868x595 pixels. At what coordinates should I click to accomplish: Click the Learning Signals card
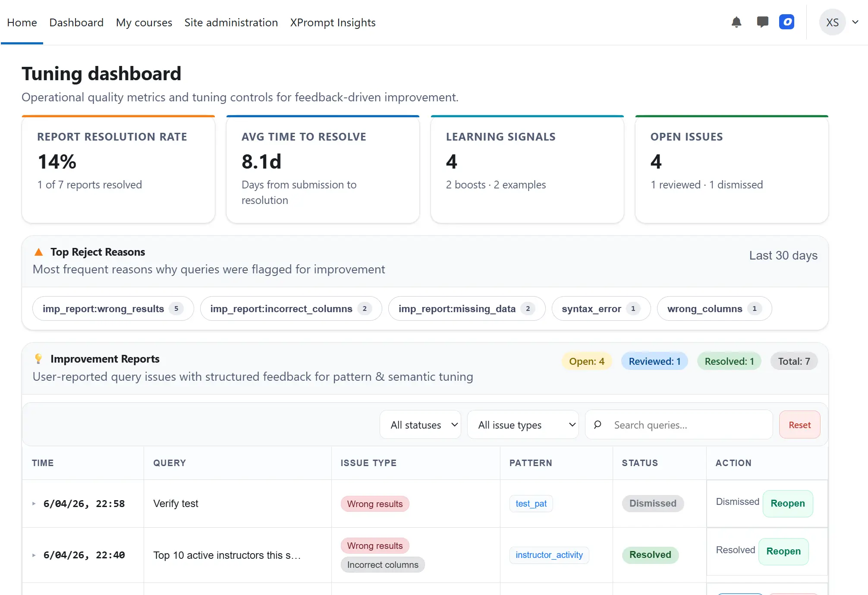pyautogui.click(x=527, y=169)
